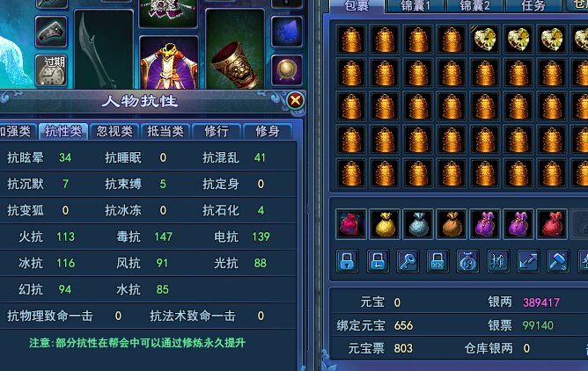
Task: Open the 锦囊1 inventory tab
Action: click(415, 6)
